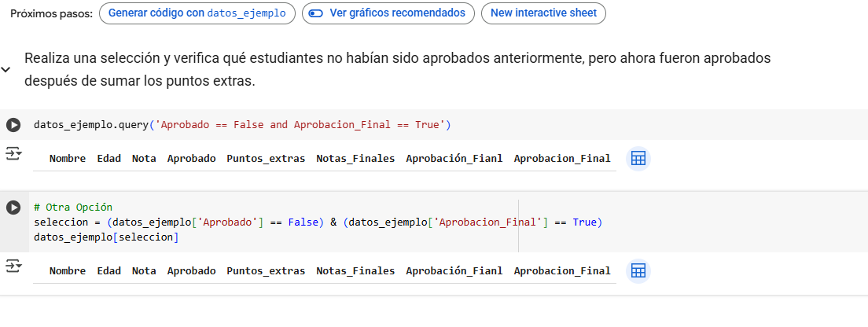Image resolution: width=868 pixels, height=327 pixels.
Task: Open output actions icon for query cell
Action: (x=13, y=153)
